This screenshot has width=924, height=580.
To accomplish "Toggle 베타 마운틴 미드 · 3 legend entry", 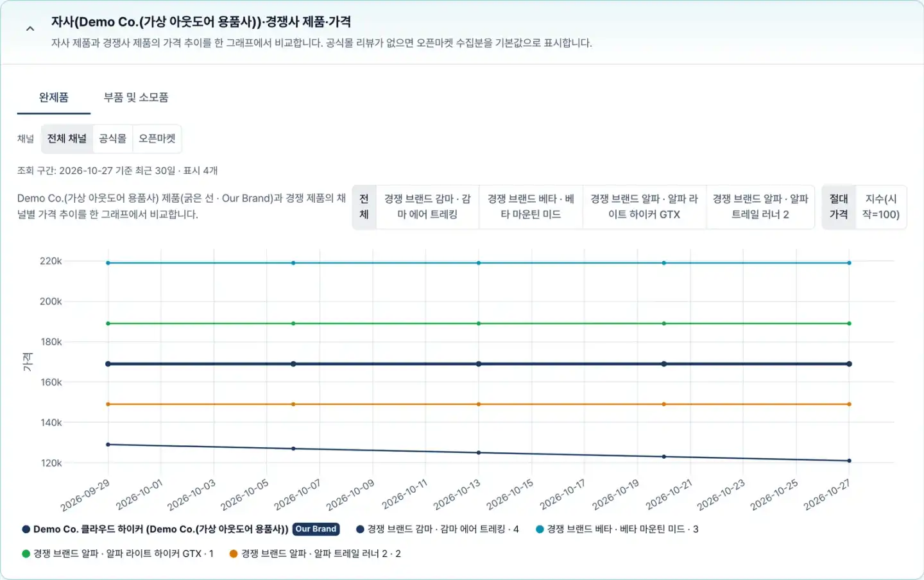I will [x=617, y=529].
